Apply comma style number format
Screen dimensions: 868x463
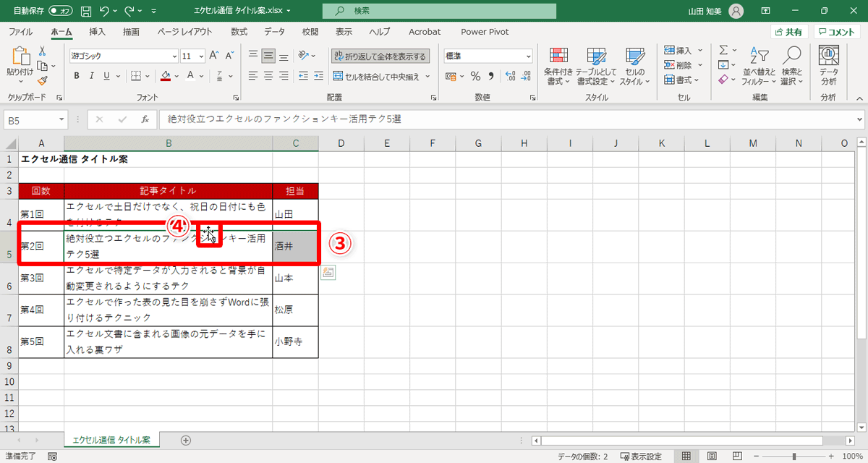coord(491,75)
